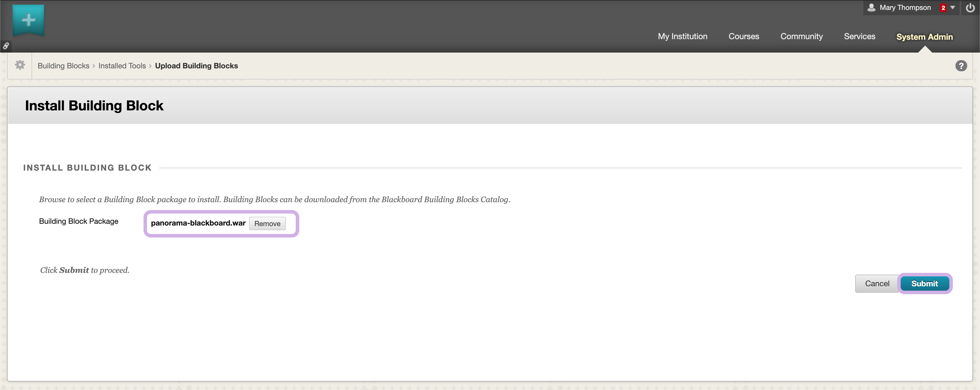Open the Community tab
Viewport: 980px width, 390px height.
801,37
